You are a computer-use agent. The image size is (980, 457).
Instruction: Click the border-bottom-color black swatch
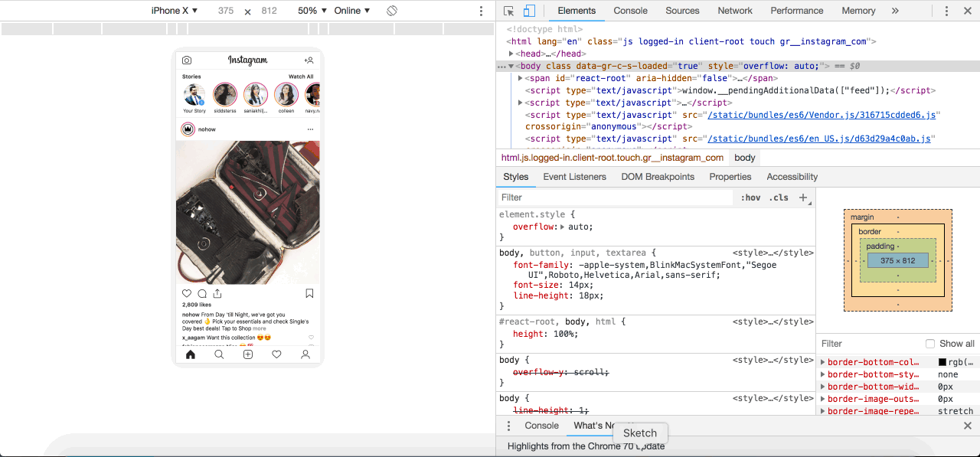point(942,362)
